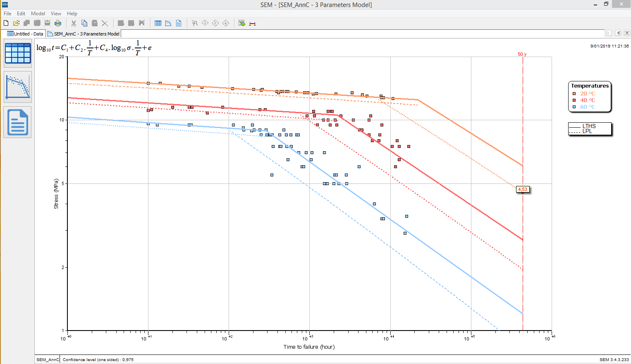
Task: Click the 60 °C legend swatch
Action: coord(574,107)
